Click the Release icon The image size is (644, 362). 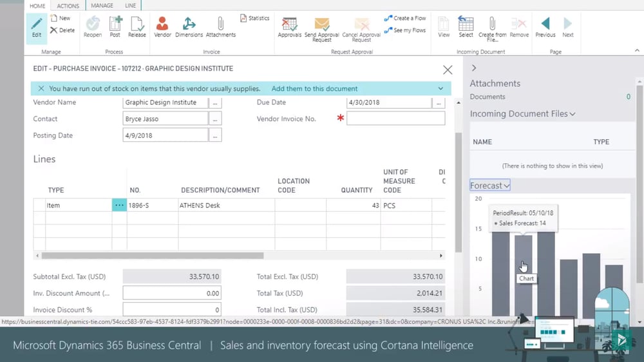pos(137,23)
